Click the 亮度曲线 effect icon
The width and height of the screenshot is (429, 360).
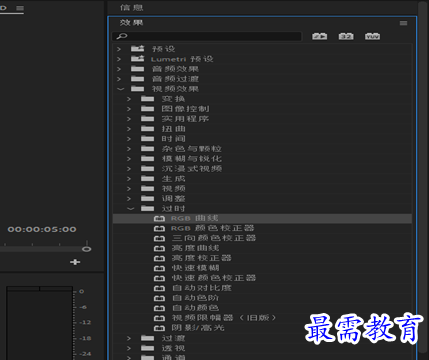pos(159,249)
